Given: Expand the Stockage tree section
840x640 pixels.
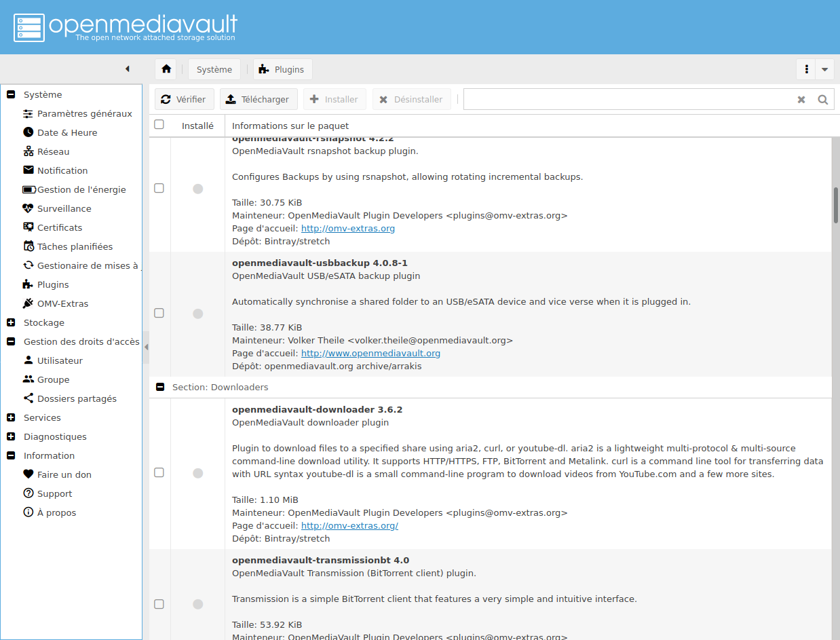Looking at the screenshot, I should tap(11, 322).
